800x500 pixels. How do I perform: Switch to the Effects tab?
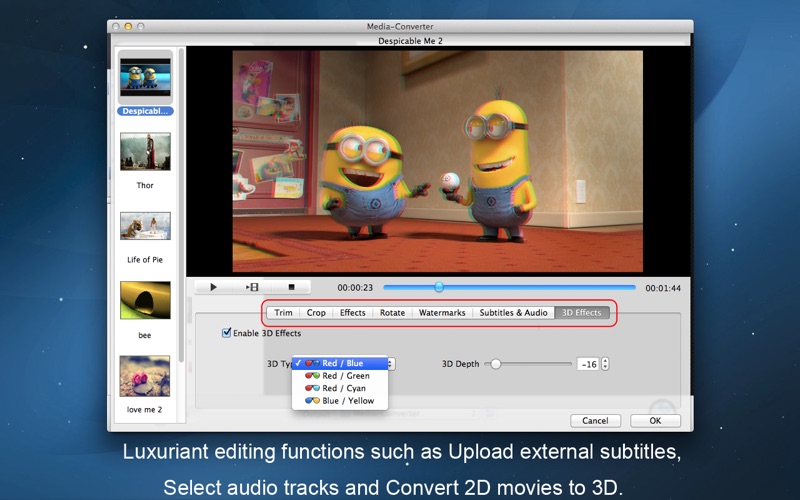point(353,312)
